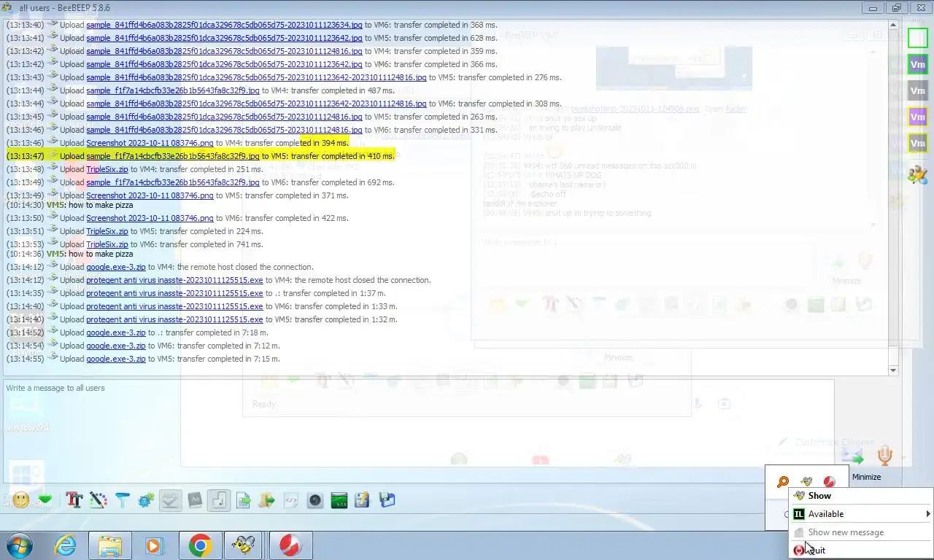Open Screenshot 2023-10-11 083746.png sent to VM4
This screenshot has height=560, width=934.
pyautogui.click(x=150, y=143)
